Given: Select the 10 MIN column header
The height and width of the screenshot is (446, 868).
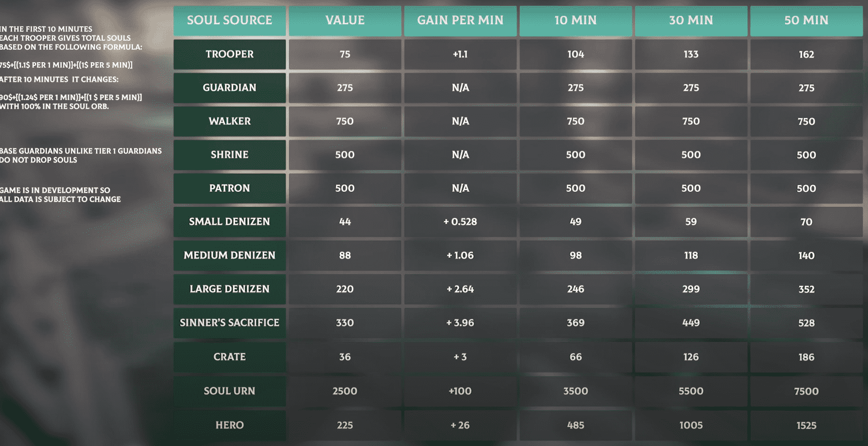Looking at the screenshot, I should pyautogui.click(x=575, y=21).
